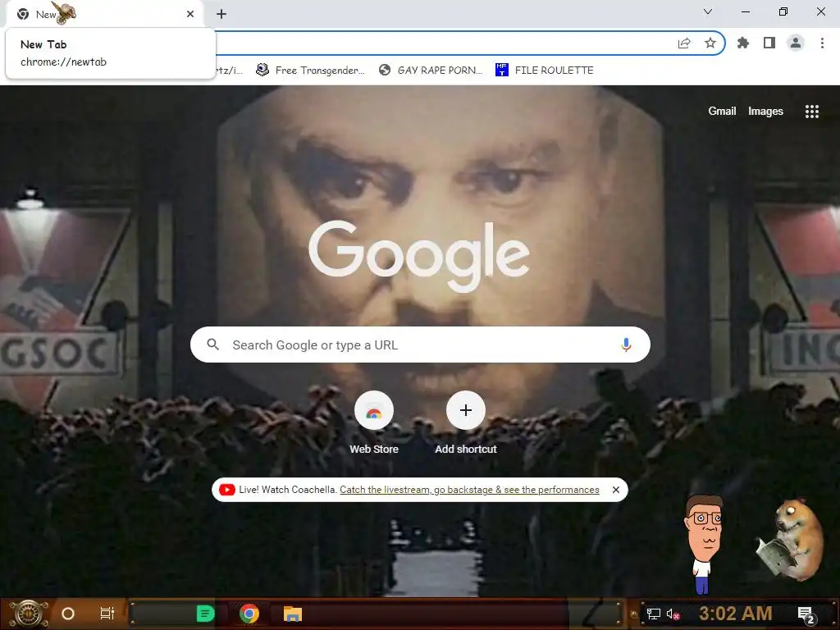The height and width of the screenshot is (630, 840).
Task: Bookmark this tab with the star icon
Action: coord(710,43)
